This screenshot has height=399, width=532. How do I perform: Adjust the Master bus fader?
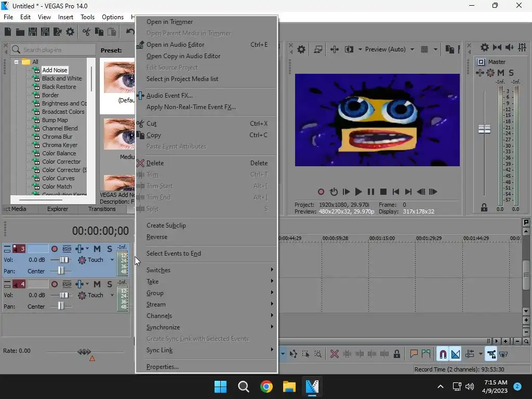(x=484, y=129)
